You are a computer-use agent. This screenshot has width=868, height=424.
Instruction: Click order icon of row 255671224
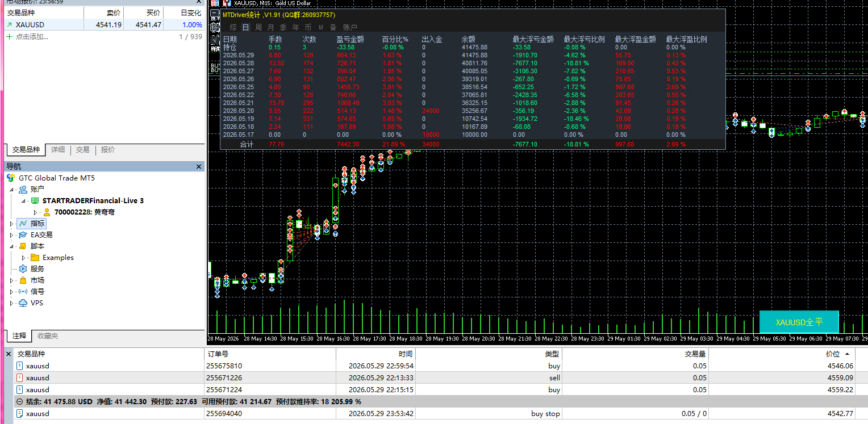20,390
